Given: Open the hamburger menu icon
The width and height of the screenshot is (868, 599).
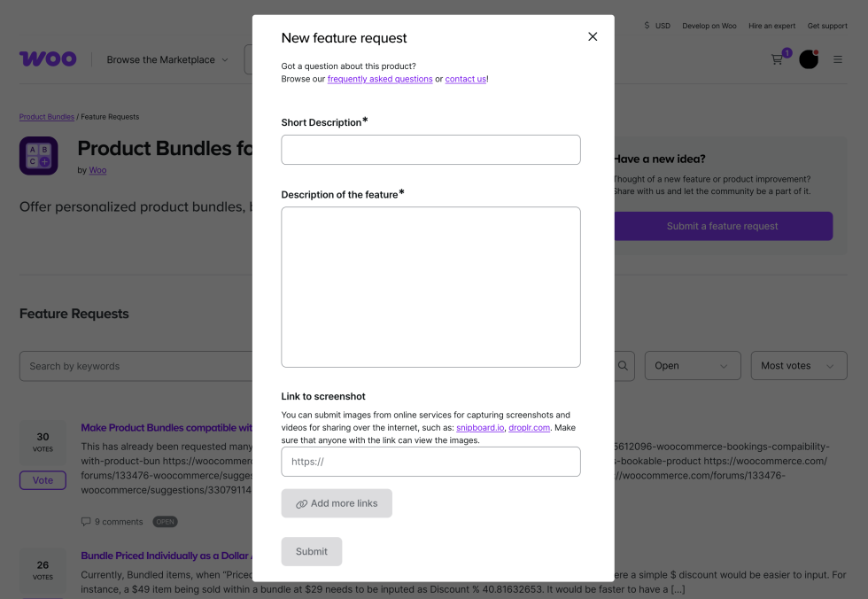Looking at the screenshot, I should [838, 59].
